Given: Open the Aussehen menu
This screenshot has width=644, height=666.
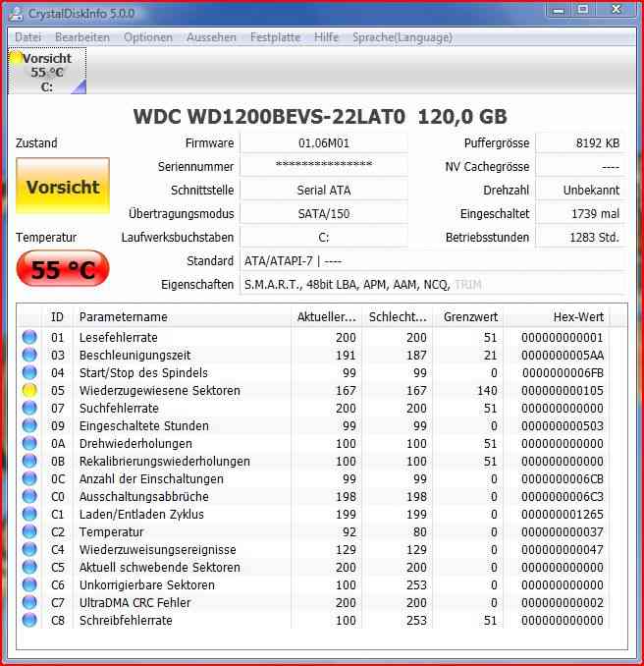Looking at the screenshot, I should [x=211, y=37].
